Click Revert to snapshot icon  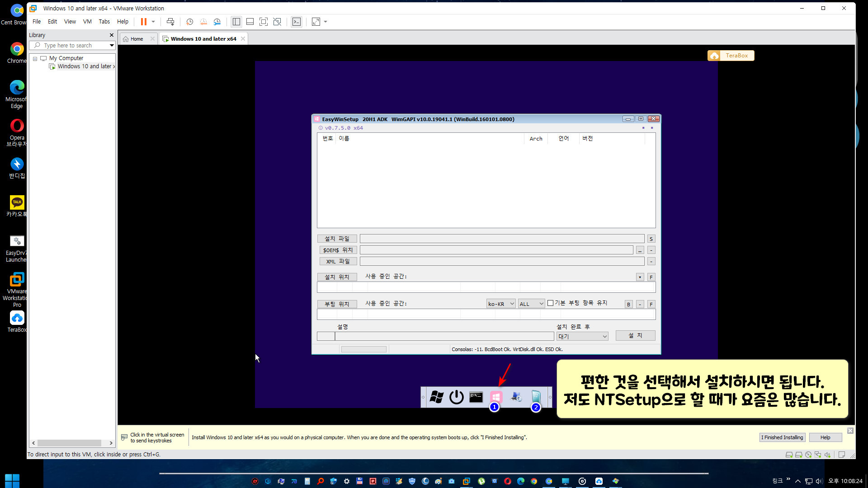203,22
